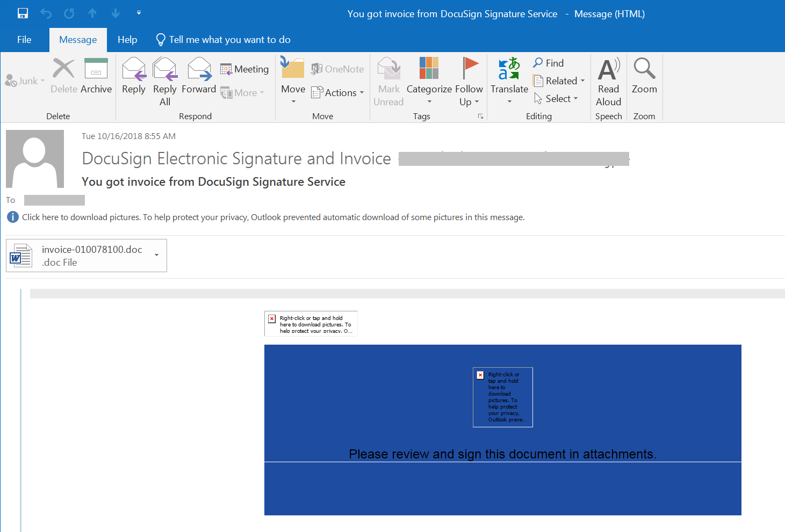The image size is (785, 532).
Task: Reply to the sender
Action: point(134,76)
